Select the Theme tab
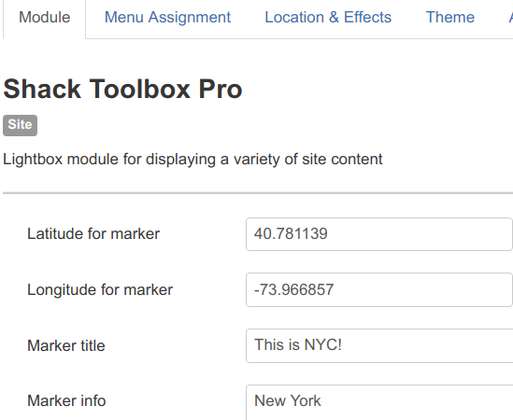The height and width of the screenshot is (420, 513). coord(449,18)
